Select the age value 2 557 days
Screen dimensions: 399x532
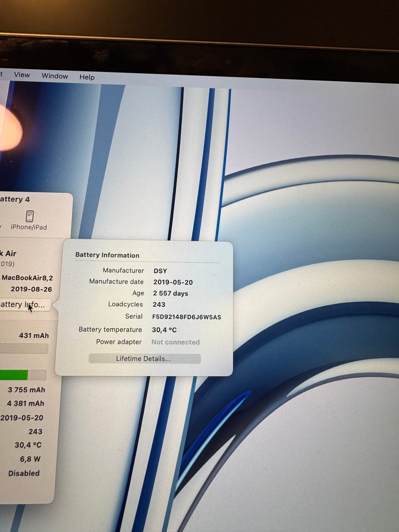[170, 293]
